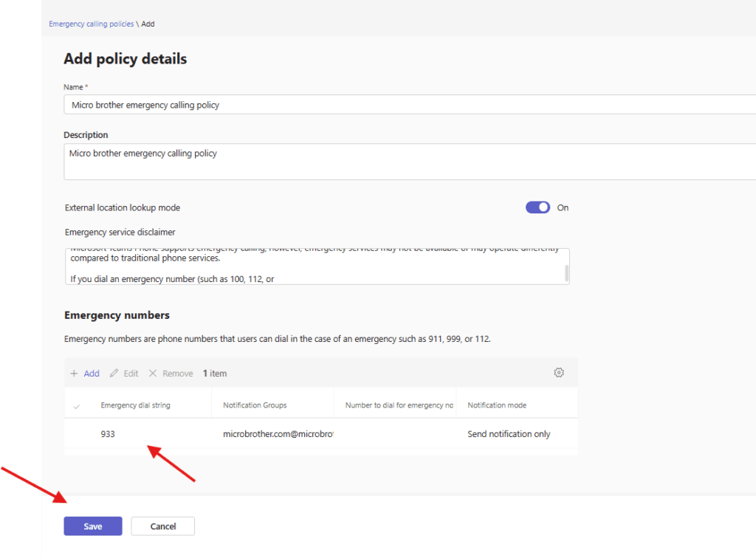Click the disclaimer text area scrollbar

[567, 273]
